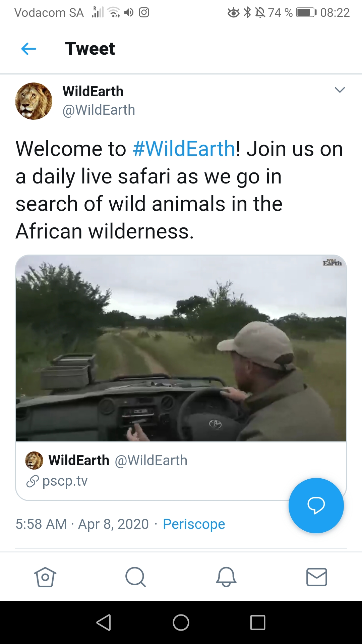
Task: Open WildEarth lion profile picture
Action: click(34, 101)
